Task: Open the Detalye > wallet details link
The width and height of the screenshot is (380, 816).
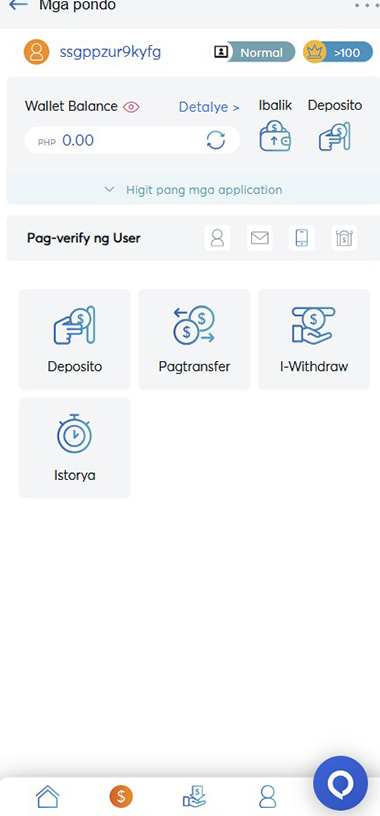Action: pyautogui.click(x=209, y=107)
